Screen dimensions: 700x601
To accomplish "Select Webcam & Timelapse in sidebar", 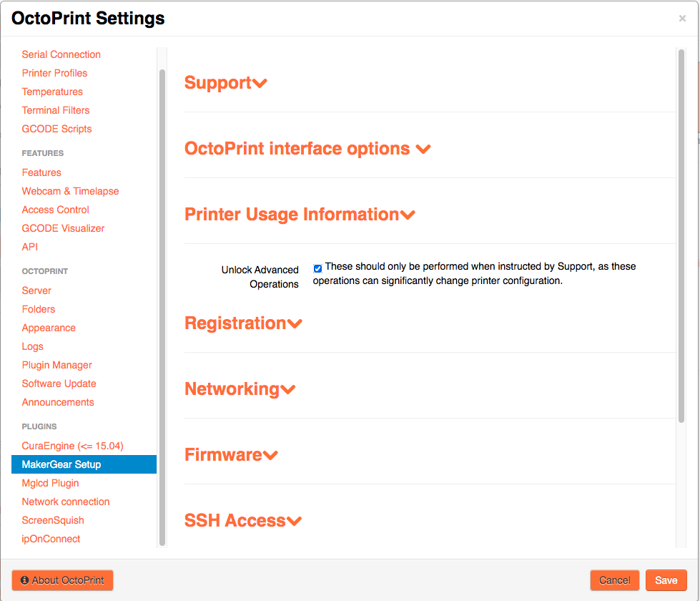I will click(x=71, y=191).
